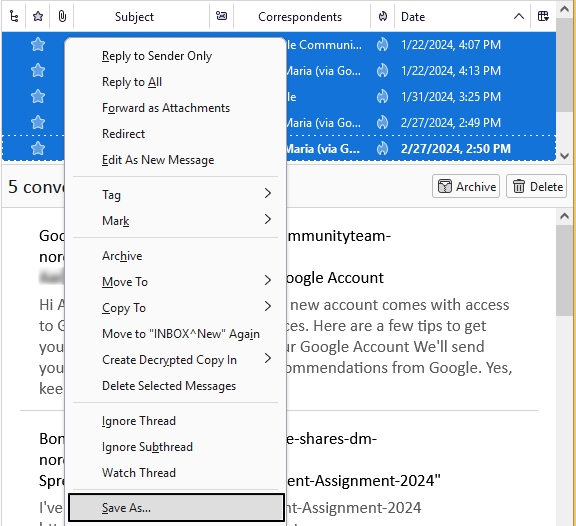576x526 pixels.
Task: Click the starred column header icon
Action: [38, 17]
